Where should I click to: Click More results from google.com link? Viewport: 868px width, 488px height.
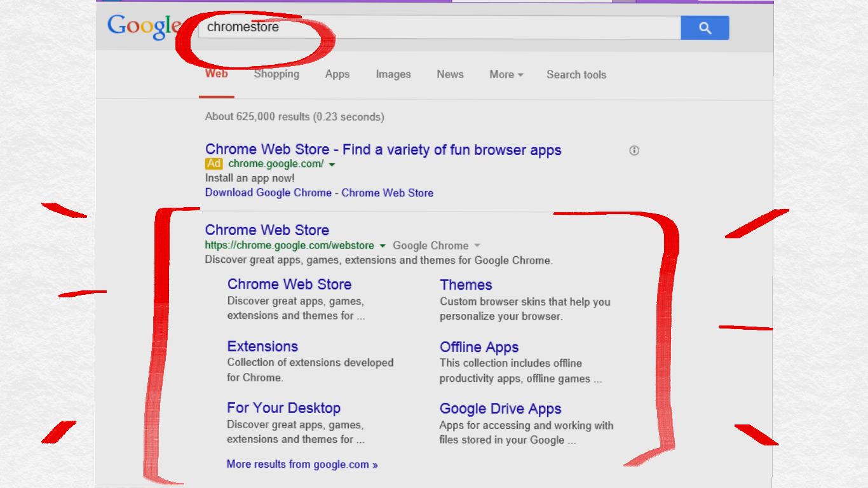(x=302, y=464)
